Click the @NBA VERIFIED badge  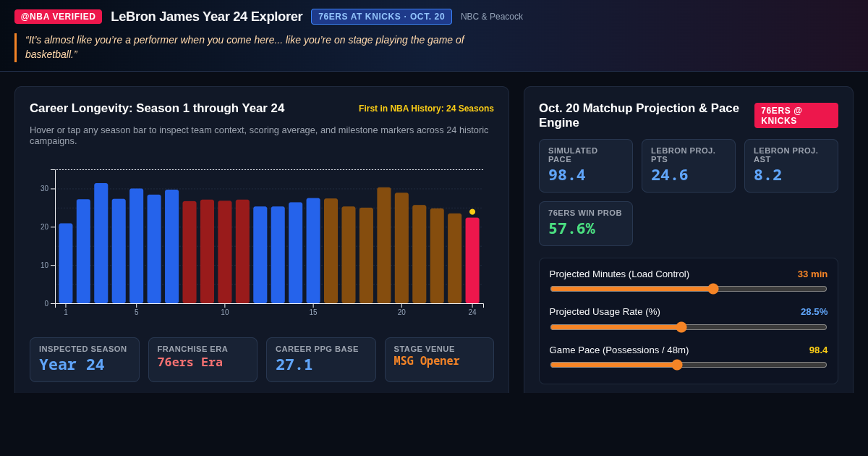[x=58, y=17]
